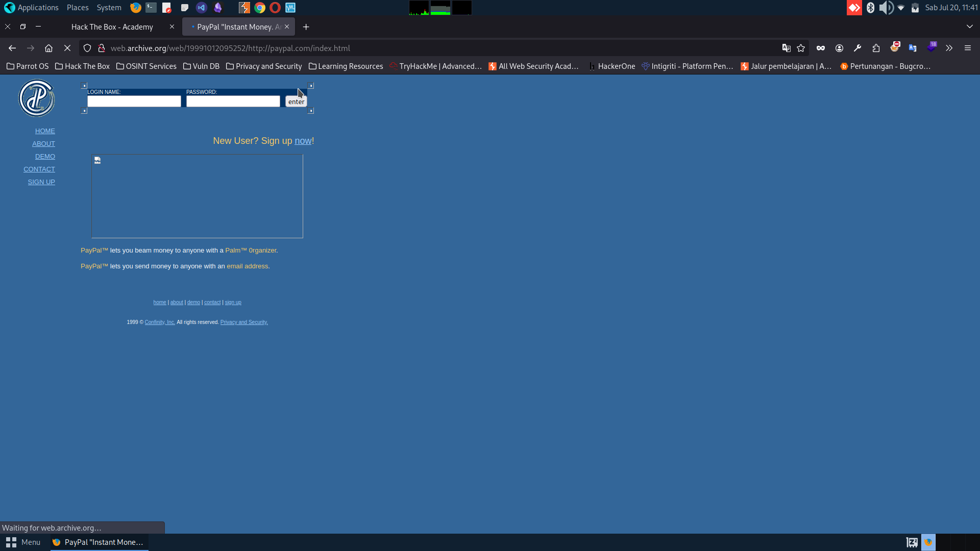This screenshot has width=980, height=551.
Task: Click the LOGIN NAME input field
Action: coord(134,101)
